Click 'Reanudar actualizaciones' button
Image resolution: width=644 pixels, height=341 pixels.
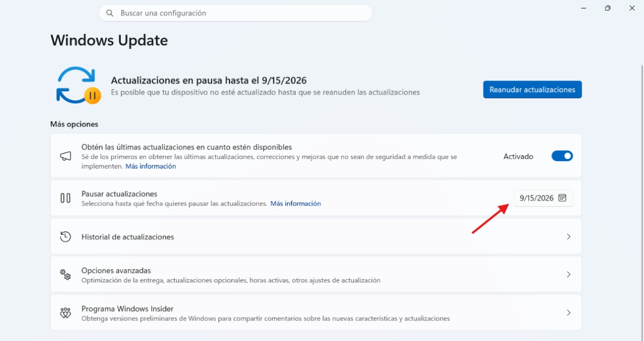point(532,90)
